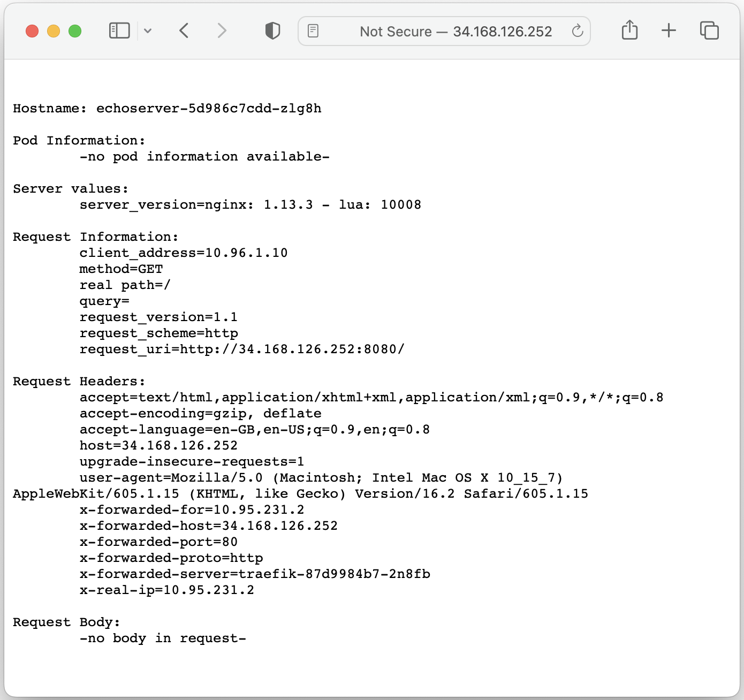Enter full screen with green button
Screen dimensions: 744x700
tap(75, 31)
